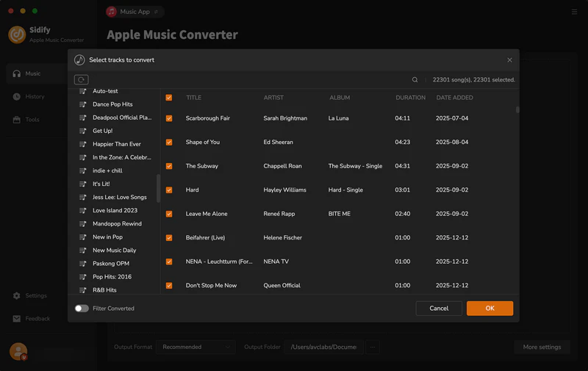Open the track search magnifier
This screenshot has width=588, height=371.
(415, 79)
